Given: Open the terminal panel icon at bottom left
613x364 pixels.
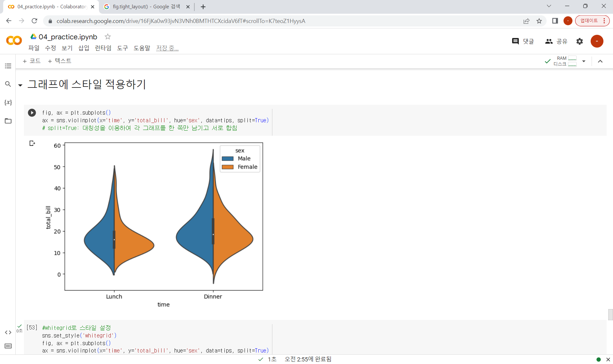Looking at the screenshot, I should tap(8, 346).
